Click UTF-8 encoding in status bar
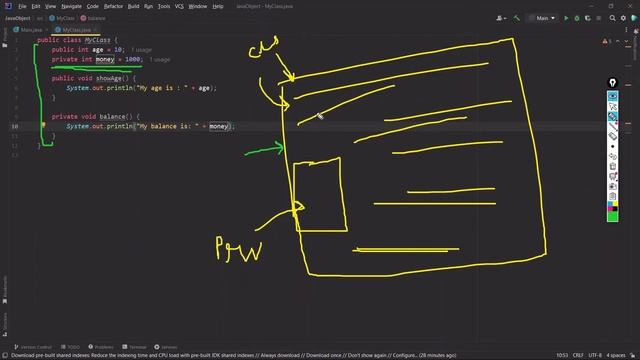This screenshot has width=640, height=360. click(595, 356)
